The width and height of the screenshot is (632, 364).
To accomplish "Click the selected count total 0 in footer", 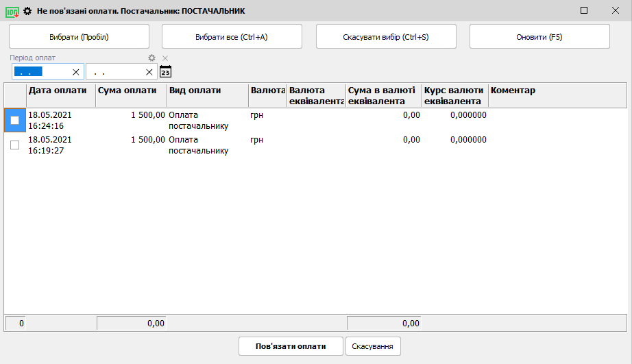I will [16, 323].
